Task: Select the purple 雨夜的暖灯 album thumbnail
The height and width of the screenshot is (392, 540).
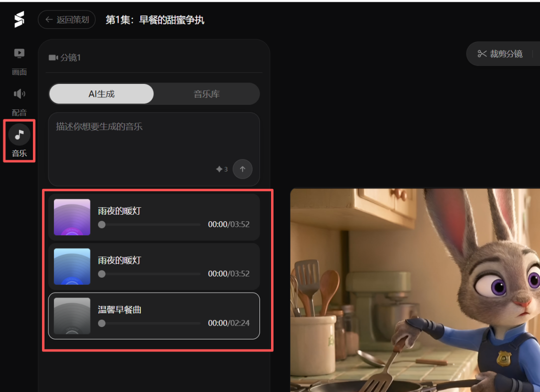Action: pyautogui.click(x=71, y=217)
